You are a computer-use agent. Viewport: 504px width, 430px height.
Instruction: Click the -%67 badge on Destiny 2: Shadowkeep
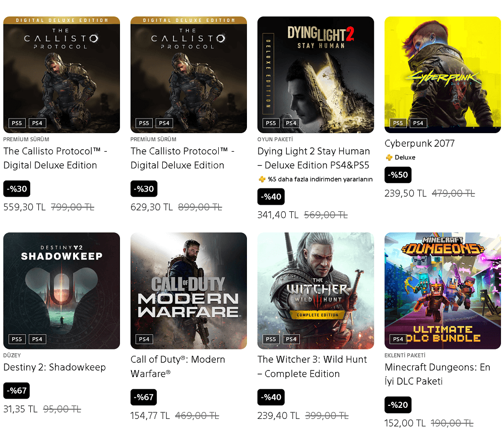[16, 391]
